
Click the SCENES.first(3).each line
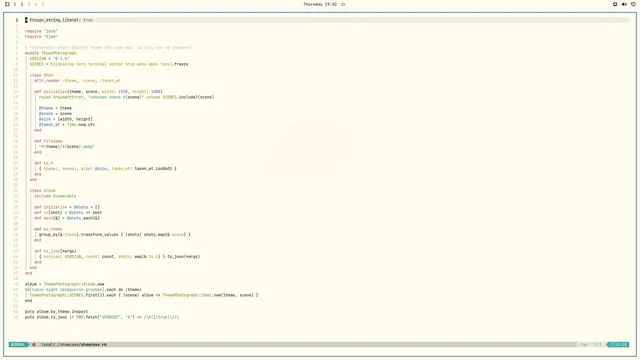(144, 295)
